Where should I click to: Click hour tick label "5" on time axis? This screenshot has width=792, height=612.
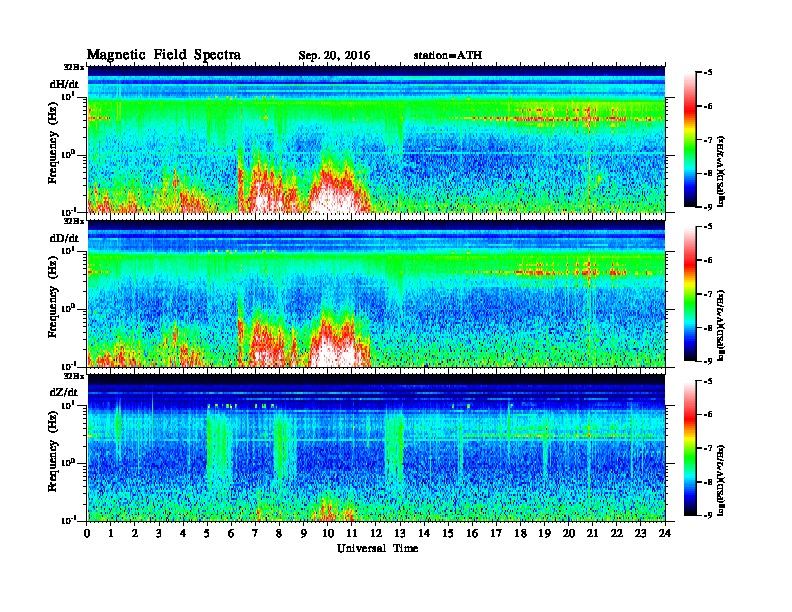pos(207,533)
